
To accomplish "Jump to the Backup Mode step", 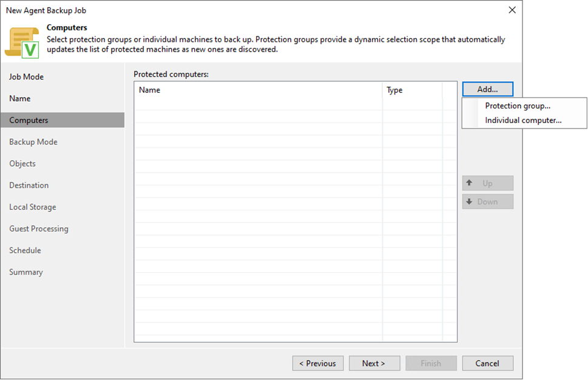I will (33, 142).
